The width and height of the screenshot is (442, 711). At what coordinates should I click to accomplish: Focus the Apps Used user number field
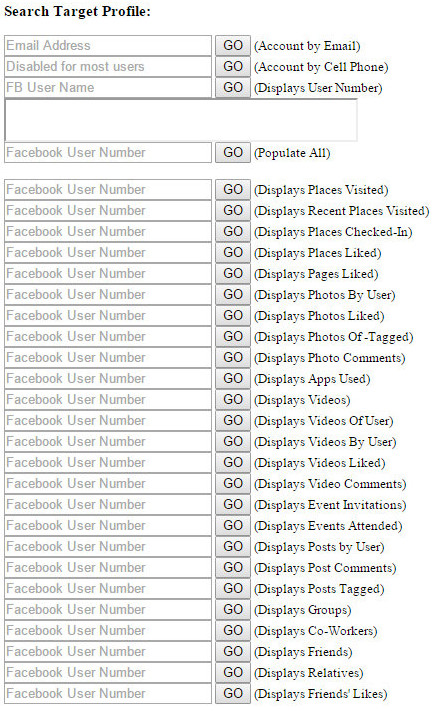[108, 379]
